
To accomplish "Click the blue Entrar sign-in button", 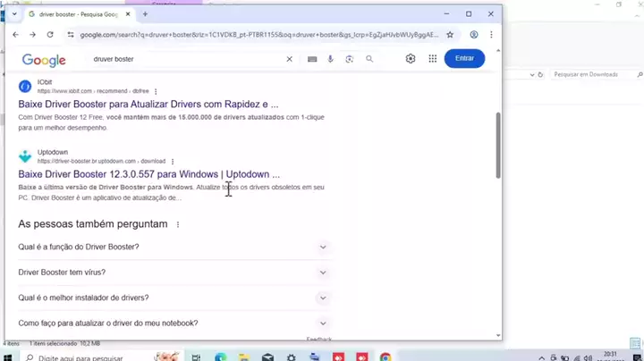I will click(x=464, y=58).
